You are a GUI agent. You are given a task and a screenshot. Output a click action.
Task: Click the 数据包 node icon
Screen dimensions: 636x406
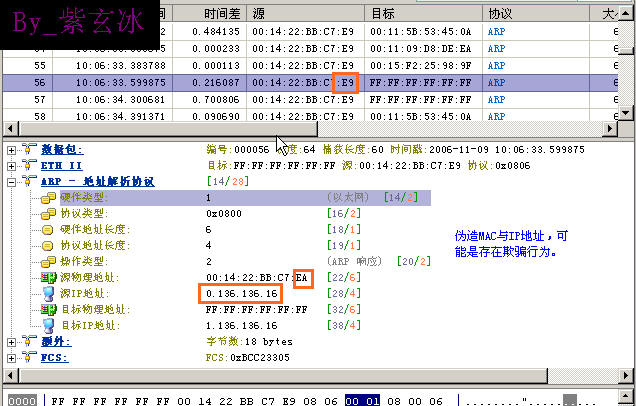[29, 149]
